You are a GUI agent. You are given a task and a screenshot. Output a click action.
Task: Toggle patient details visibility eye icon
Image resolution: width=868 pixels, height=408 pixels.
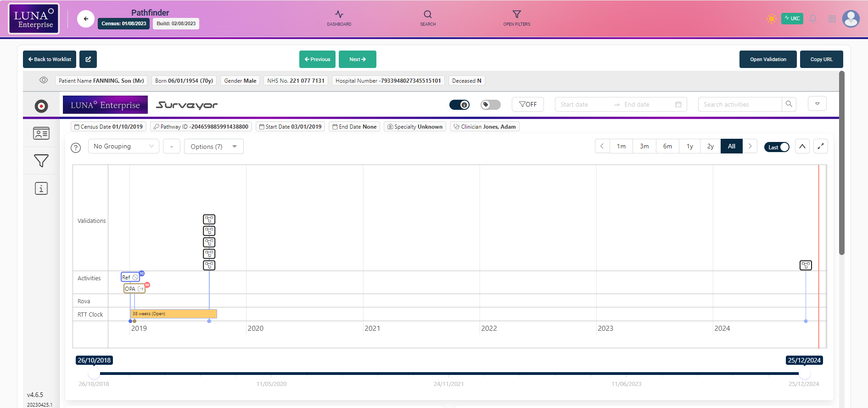tap(44, 80)
